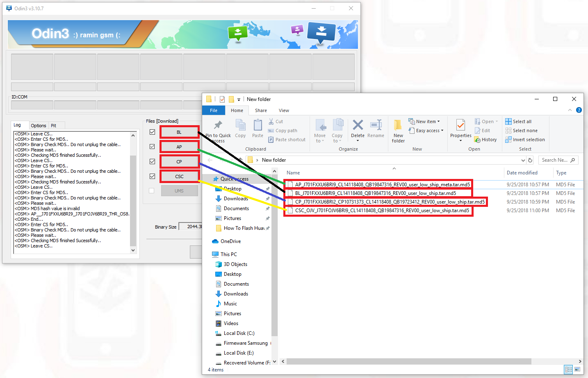The image size is (588, 378).
Task: Create a New folder from ribbon
Action: pyautogui.click(x=398, y=131)
